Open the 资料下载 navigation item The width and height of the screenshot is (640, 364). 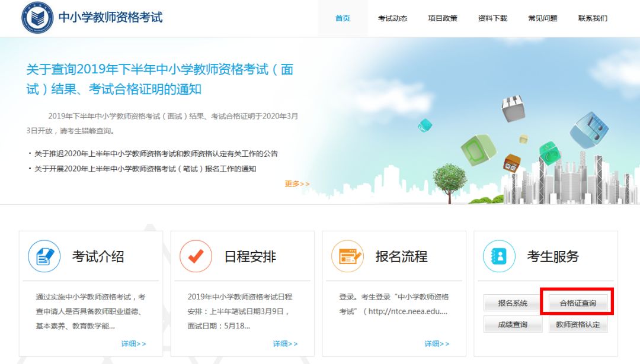[x=492, y=18]
